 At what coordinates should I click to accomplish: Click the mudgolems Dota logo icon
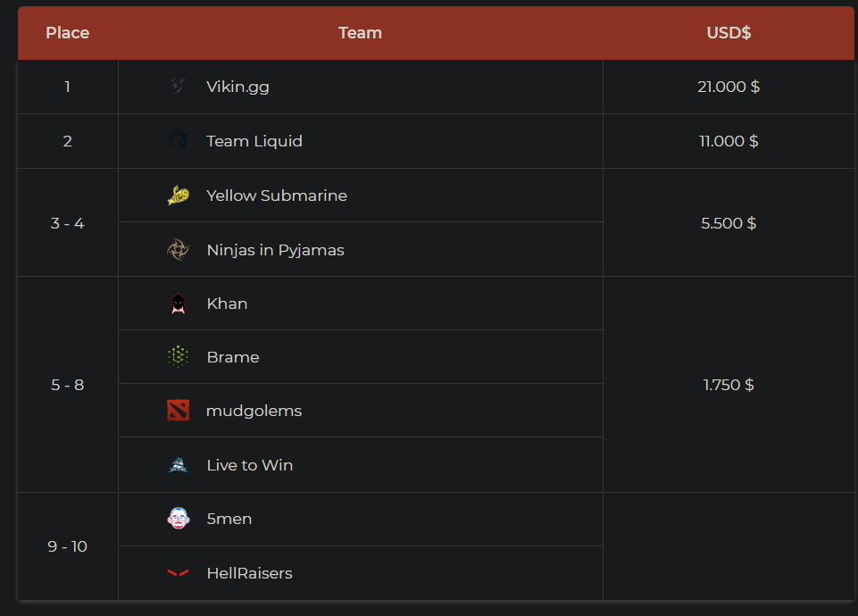tap(178, 411)
